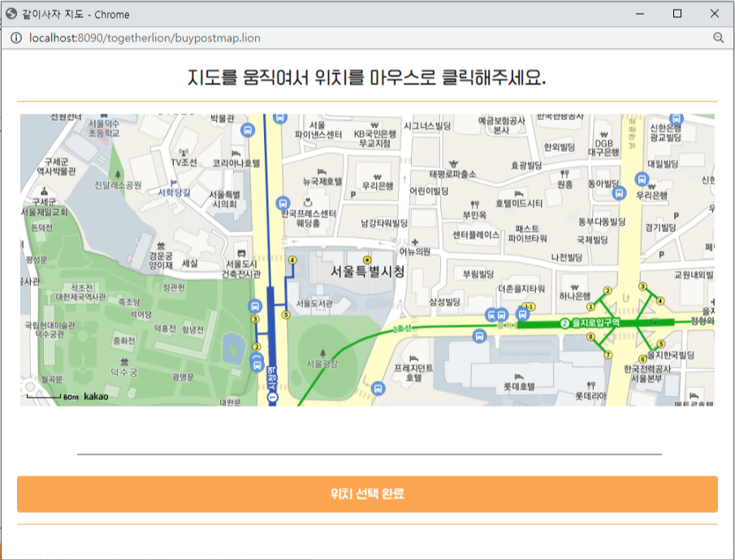Click 을지로입구역 exit 8 marker
735x560 pixels.
tap(590, 337)
